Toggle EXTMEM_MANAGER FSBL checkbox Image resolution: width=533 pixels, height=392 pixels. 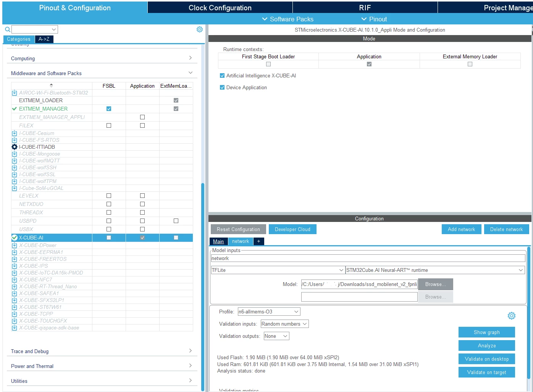[109, 109]
